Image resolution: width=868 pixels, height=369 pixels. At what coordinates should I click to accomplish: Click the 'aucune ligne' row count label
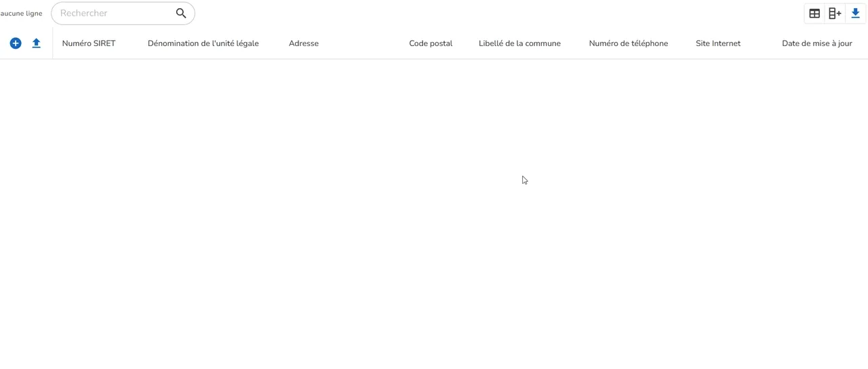coord(22,14)
